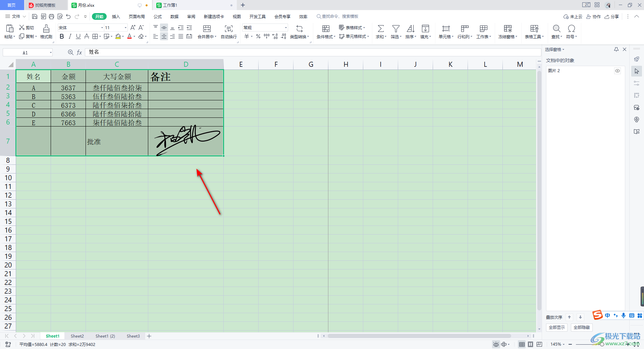Viewport: 644px width, 349px height.
Task: Align text to the left
Action: click(156, 36)
